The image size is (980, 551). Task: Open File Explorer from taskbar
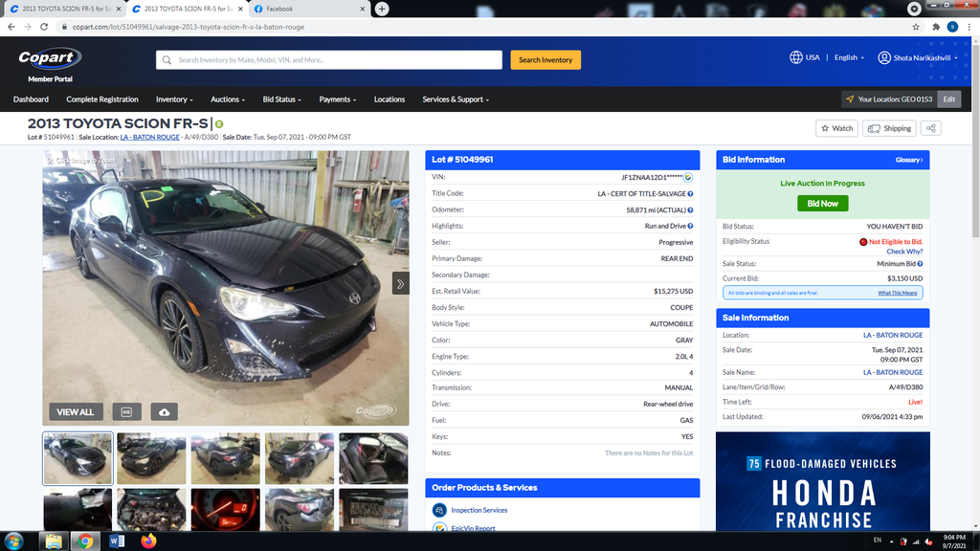(x=54, y=541)
